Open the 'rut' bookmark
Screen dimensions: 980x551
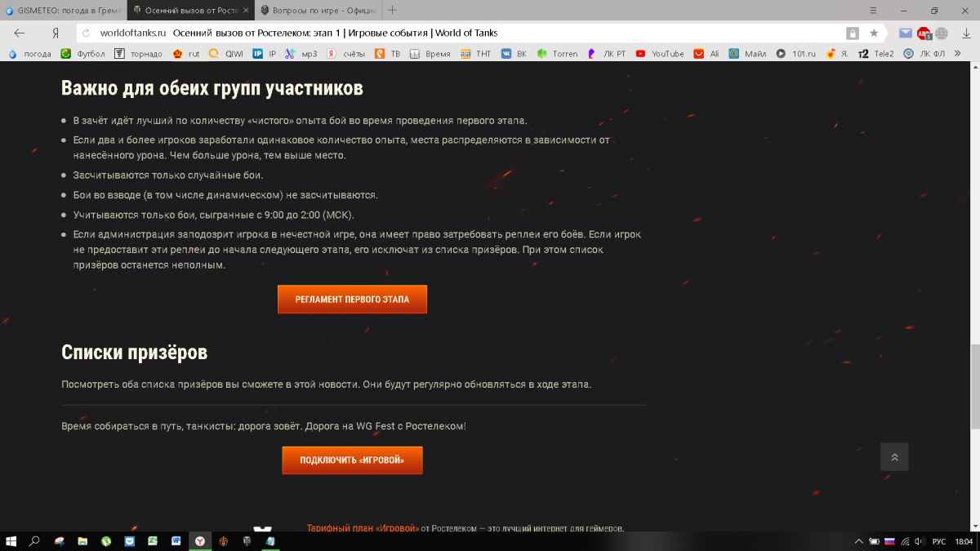tap(186, 54)
